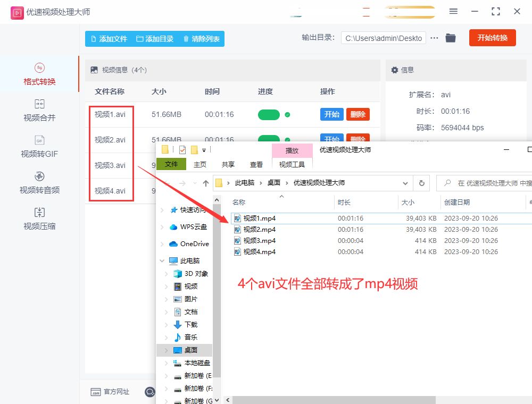Open the Video Compress (视频压缩) tool
This screenshot has width=532, height=404.
[39, 219]
